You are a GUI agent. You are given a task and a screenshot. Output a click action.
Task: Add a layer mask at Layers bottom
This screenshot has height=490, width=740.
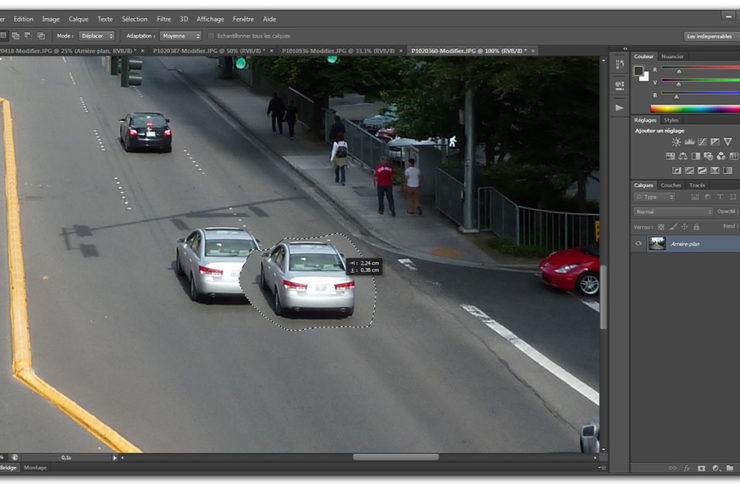701,468
